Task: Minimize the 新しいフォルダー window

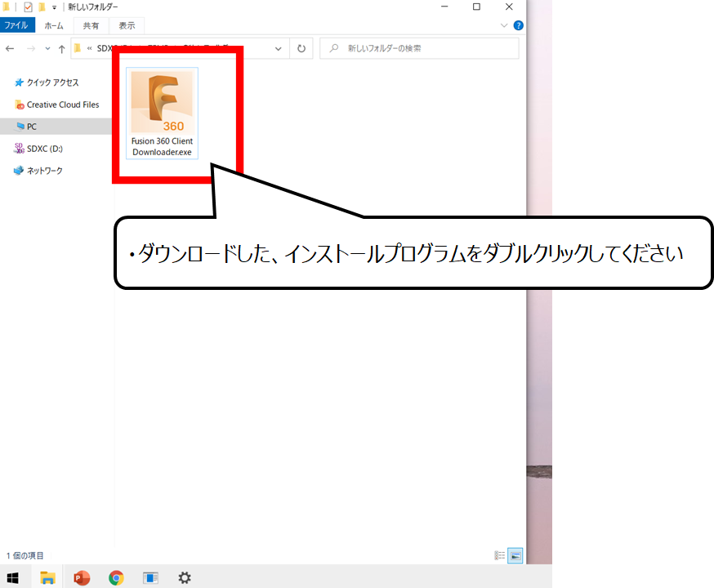Action: (x=444, y=7)
